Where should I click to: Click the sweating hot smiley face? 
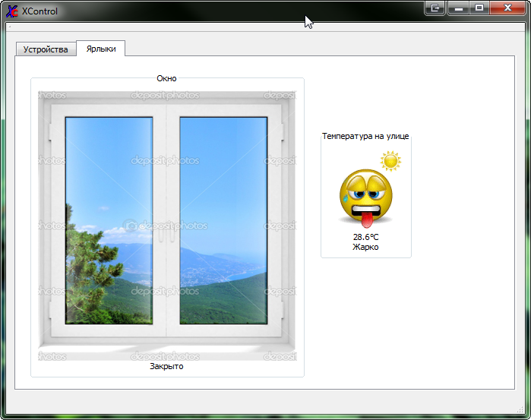(x=365, y=198)
